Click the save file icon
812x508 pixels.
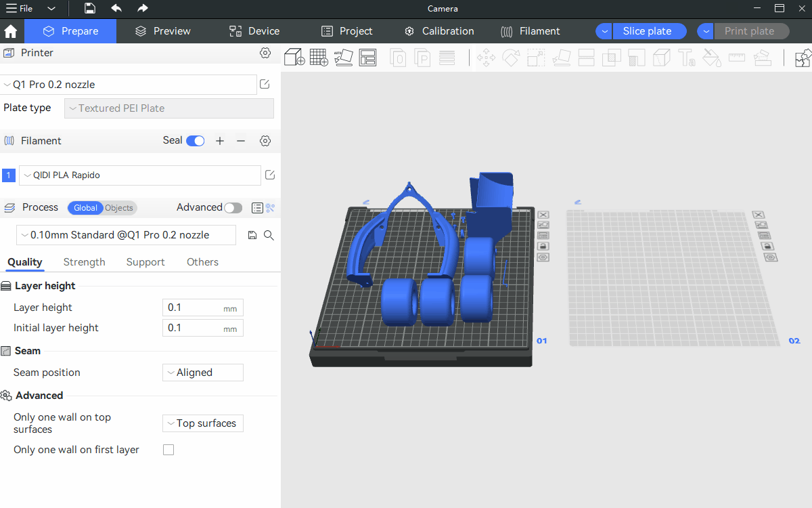point(90,9)
